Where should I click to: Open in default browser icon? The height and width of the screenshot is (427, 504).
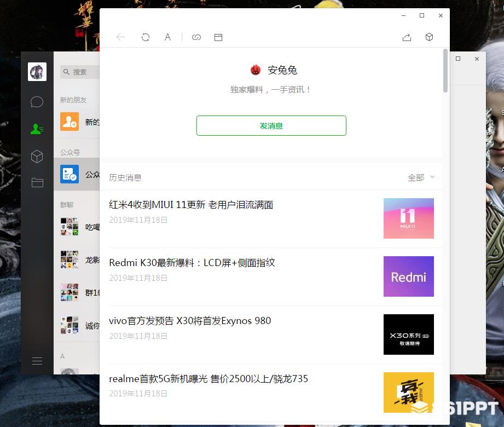(x=218, y=37)
